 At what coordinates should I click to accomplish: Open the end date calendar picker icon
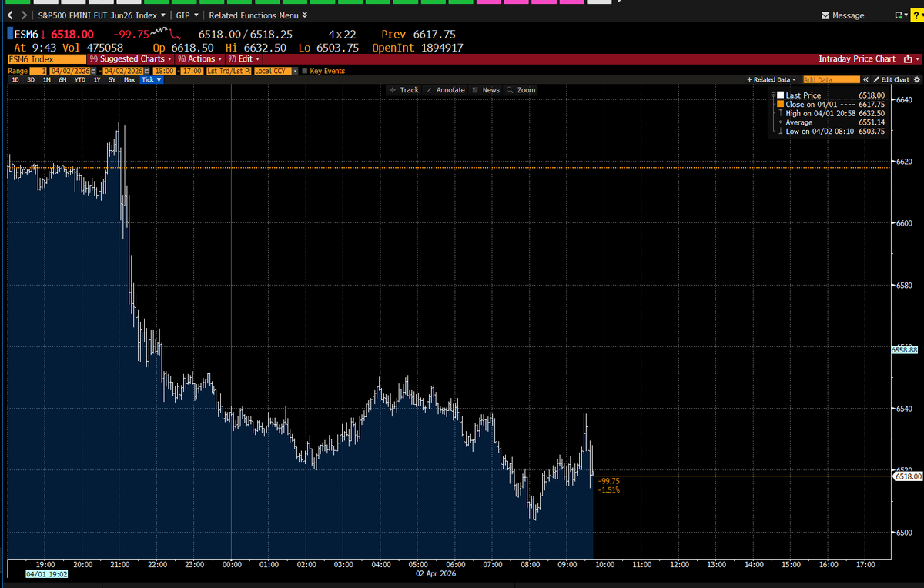[x=147, y=71]
